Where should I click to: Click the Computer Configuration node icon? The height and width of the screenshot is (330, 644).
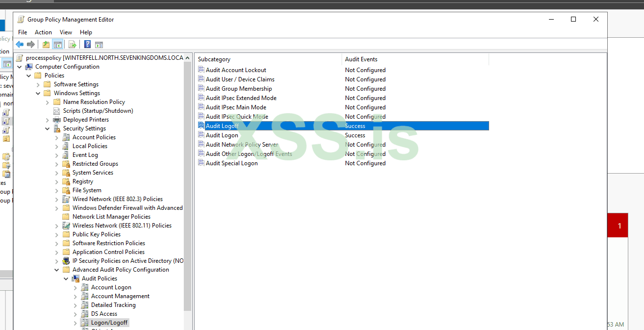pyautogui.click(x=29, y=67)
